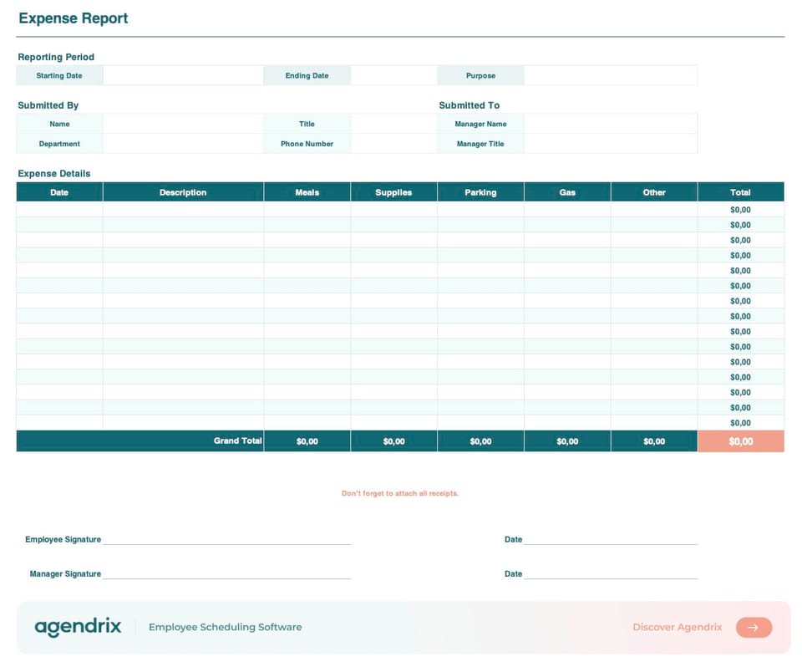Click the Manager Name input field

(611, 124)
